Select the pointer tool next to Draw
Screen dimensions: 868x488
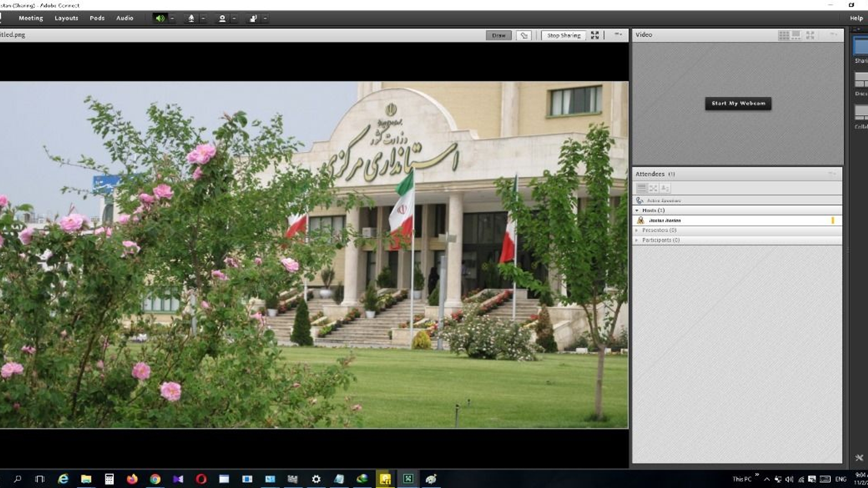(x=524, y=35)
